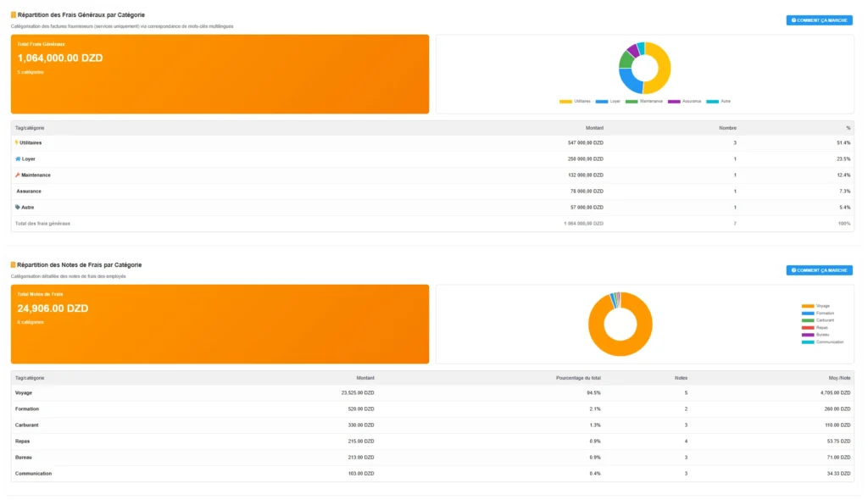Click the Pourcentage du total column header
868x500 pixels.
[x=578, y=378]
